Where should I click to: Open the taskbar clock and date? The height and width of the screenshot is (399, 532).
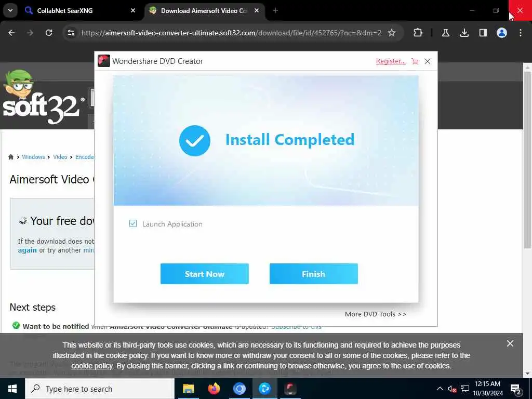point(488,389)
